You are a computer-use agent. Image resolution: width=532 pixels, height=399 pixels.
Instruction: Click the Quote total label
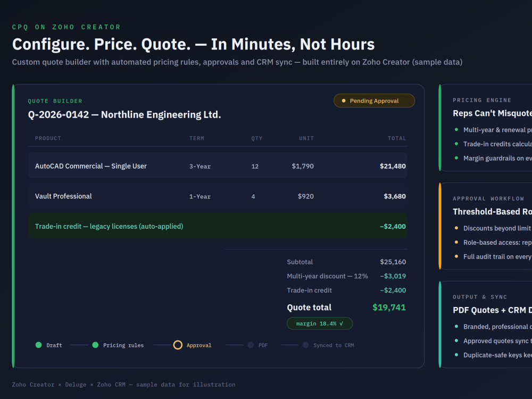pos(309,307)
